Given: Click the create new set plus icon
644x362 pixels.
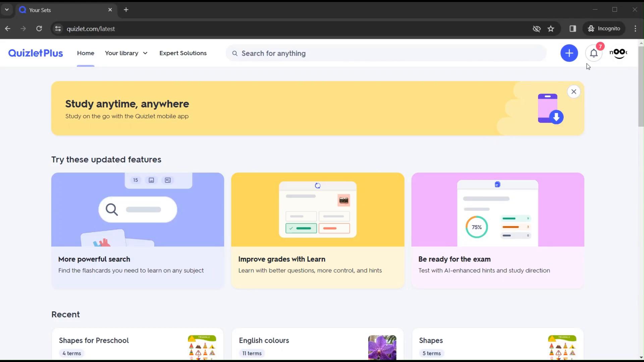Looking at the screenshot, I should click(569, 53).
